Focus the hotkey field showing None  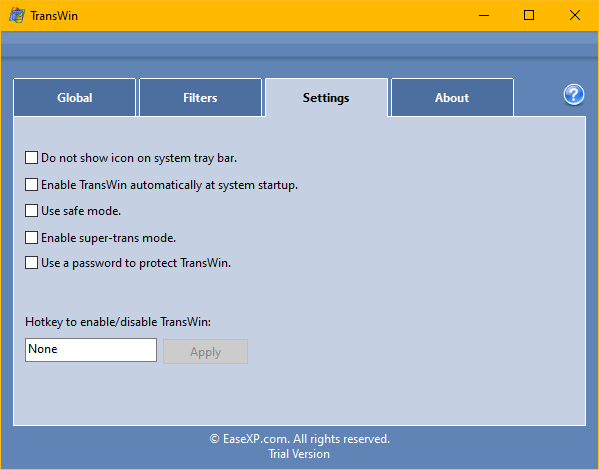(91, 350)
